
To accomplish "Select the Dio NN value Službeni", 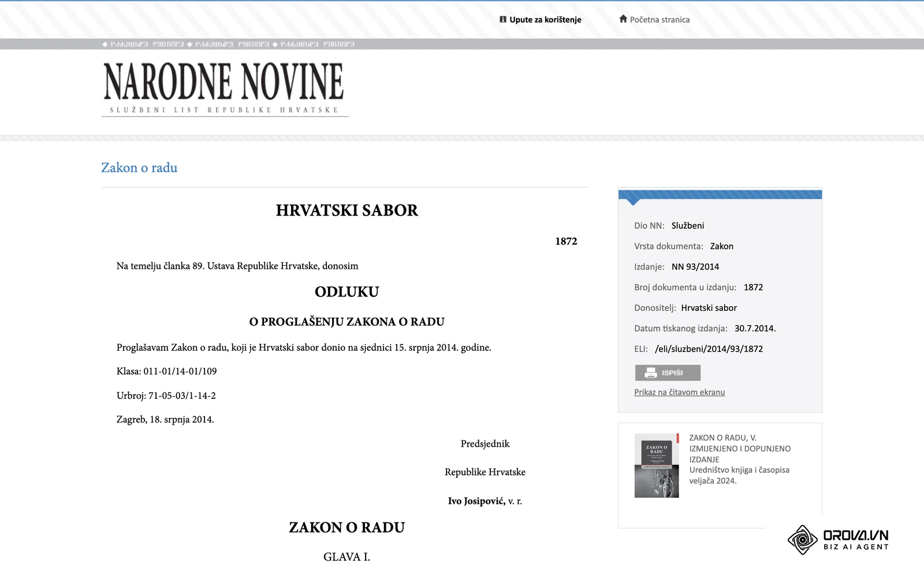I will (687, 226).
